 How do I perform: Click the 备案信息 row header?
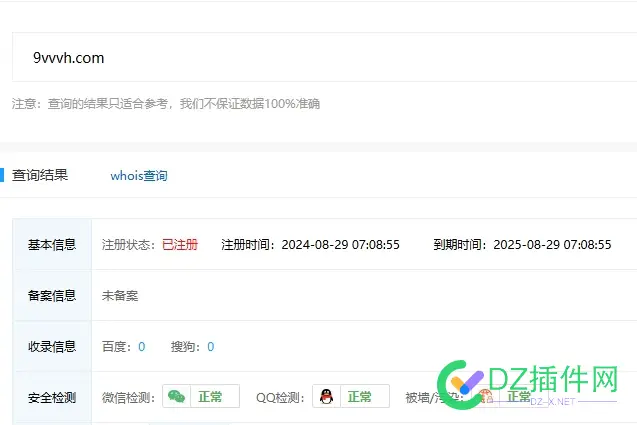(52, 296)
